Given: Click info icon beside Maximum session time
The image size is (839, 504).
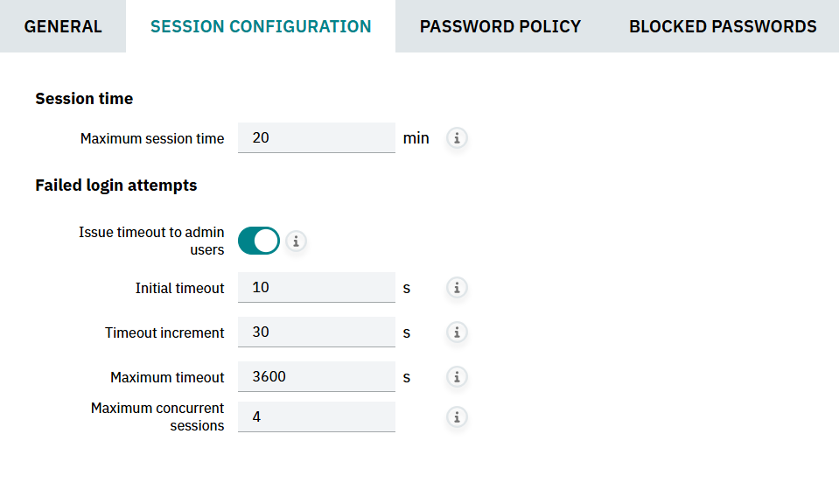Looking at the screenshot, I should (457, 138).
